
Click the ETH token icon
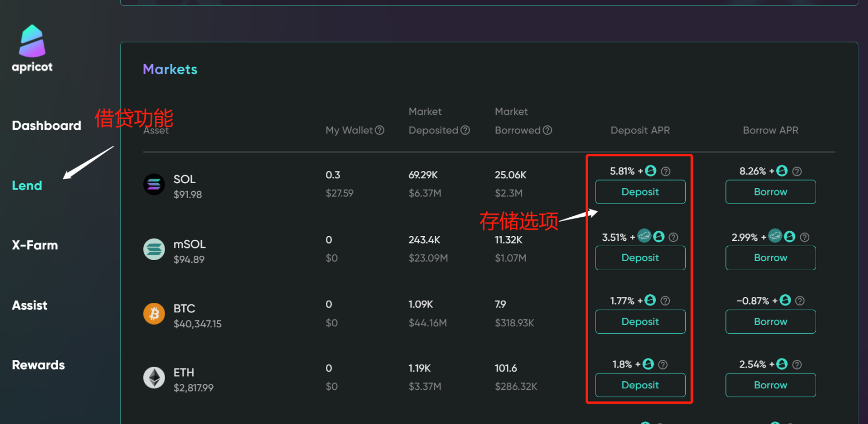(x=154, y=378)
